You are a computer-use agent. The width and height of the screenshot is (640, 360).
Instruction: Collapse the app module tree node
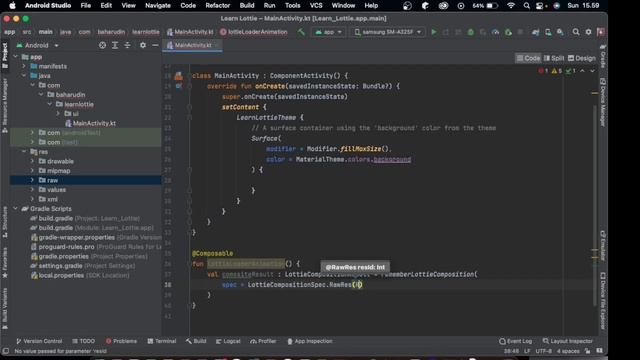(16, 57)
